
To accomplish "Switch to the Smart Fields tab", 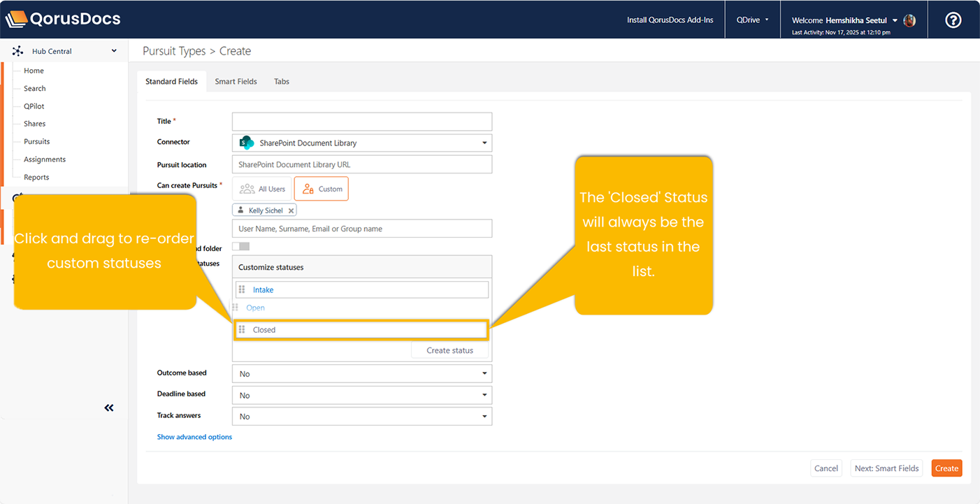I will [x=236, y=82].
